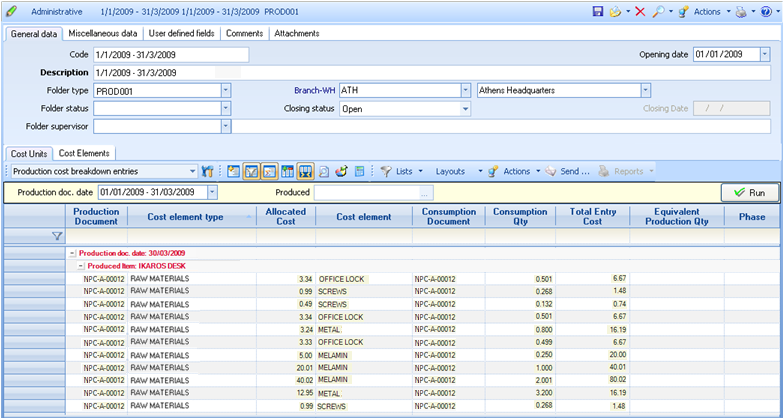Click the Consumption Qty column header
783x420 pixels.
coord(520,217)
